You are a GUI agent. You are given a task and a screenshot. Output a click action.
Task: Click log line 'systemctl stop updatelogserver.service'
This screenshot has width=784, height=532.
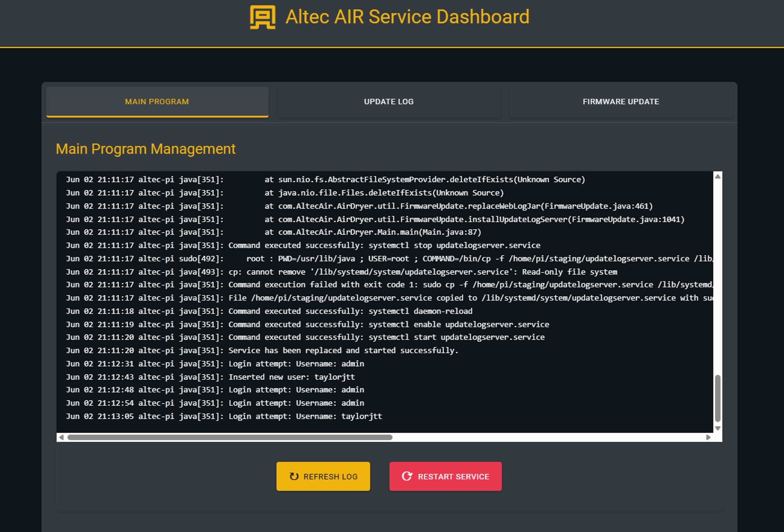(303, 245)
